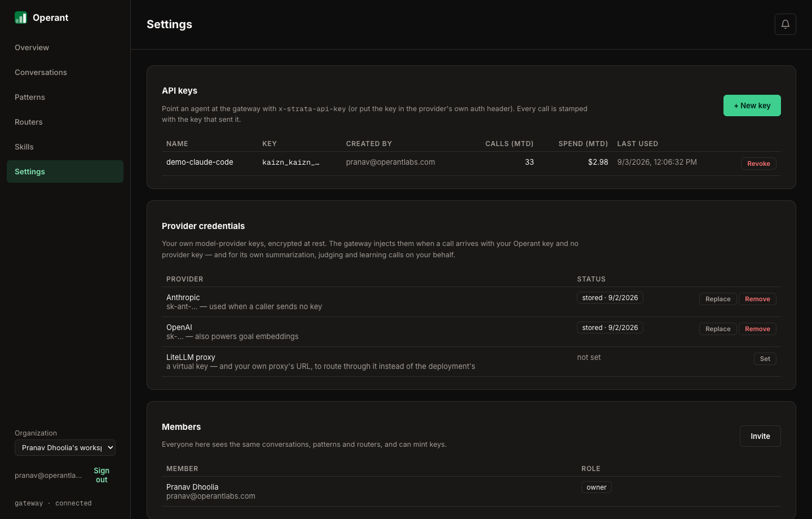Open the notifications bell
The height and width of the screenshot is (519, 812).
[785, 24]
